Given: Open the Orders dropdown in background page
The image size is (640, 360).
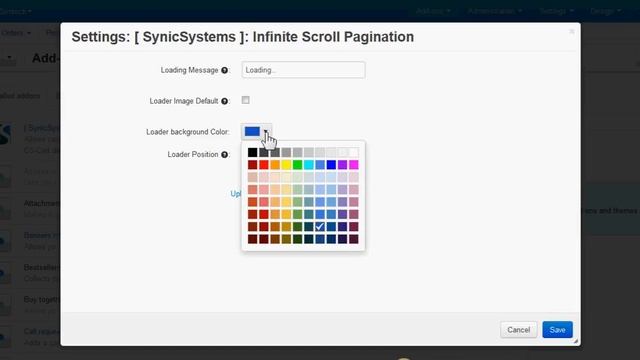Looking at the screenshot, I should (16, 33).
